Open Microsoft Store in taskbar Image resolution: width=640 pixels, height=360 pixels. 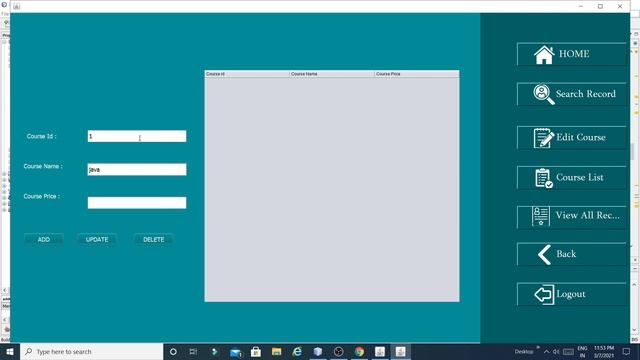(256, 351)
